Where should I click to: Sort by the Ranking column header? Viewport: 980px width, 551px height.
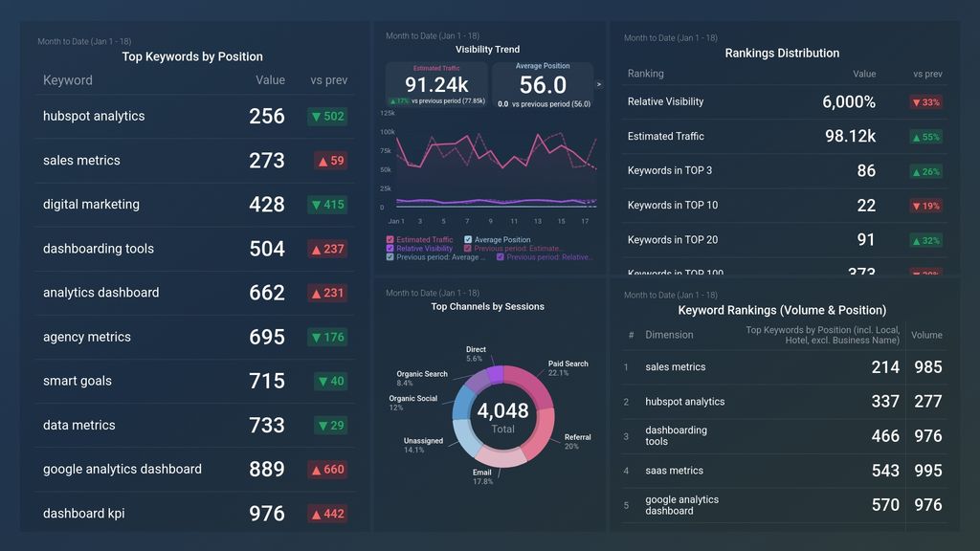pyautogui.click(x=646, y=73)
